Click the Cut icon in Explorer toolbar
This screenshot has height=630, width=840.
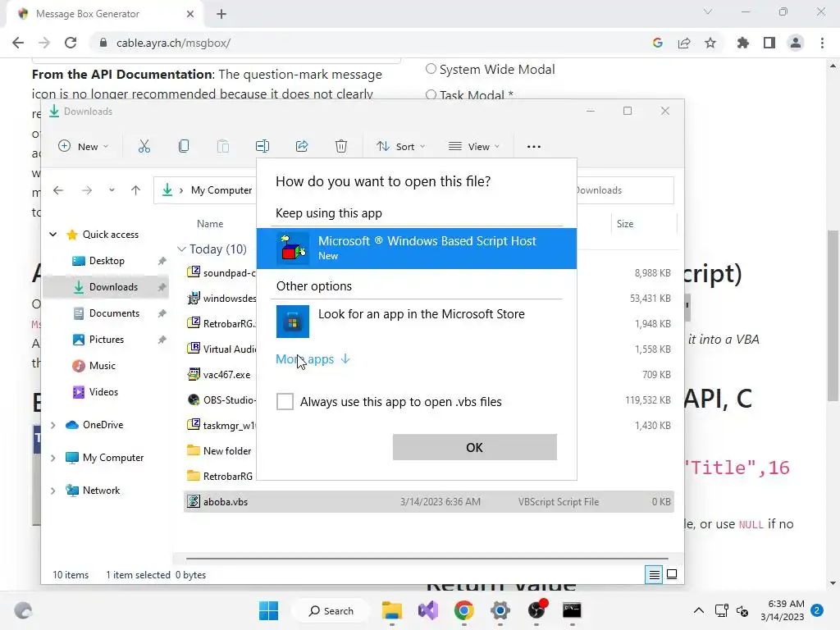coord(144,146)
